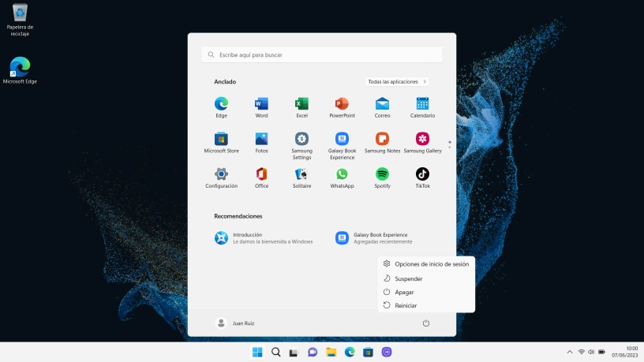
Task: Click the Escribe aquí para buscar field
Action: click(322, 54)
